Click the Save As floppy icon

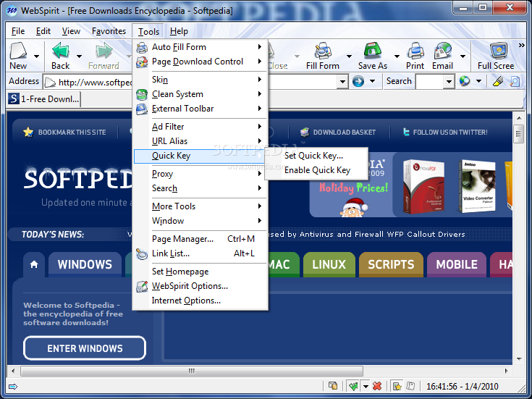click(x=373, y=51)
